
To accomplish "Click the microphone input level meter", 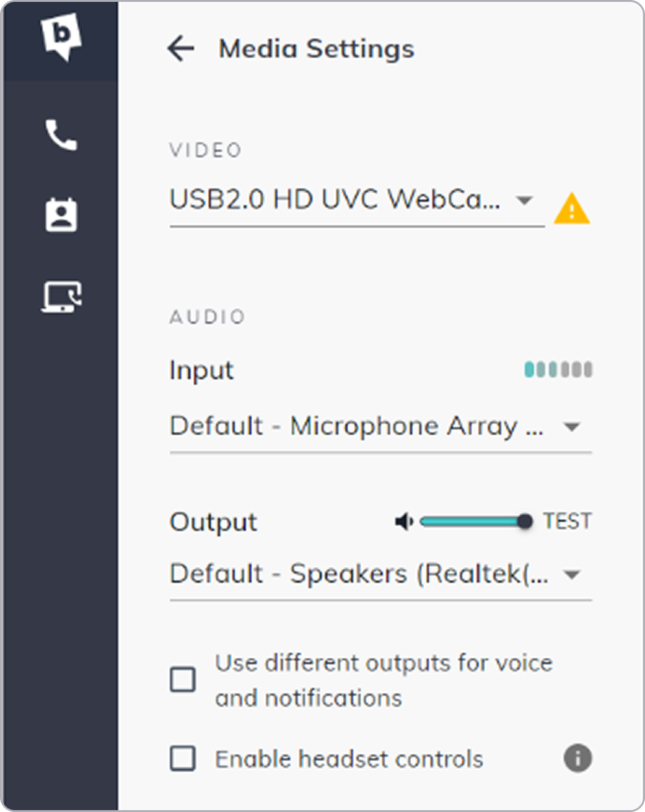I will (x=558, y=370).
